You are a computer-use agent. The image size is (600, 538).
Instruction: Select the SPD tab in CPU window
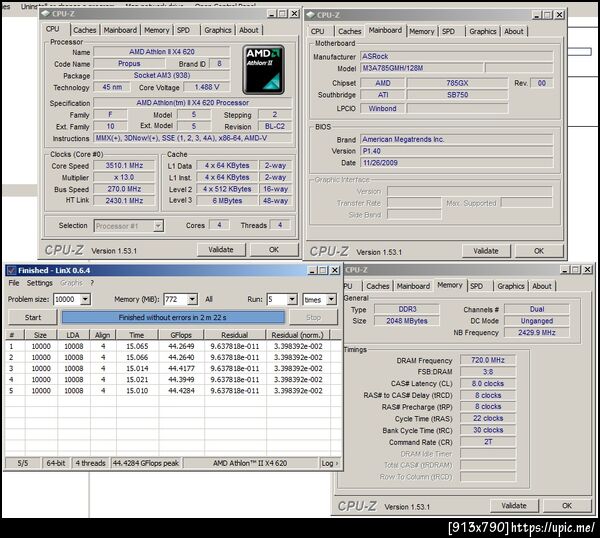(183, 30)
